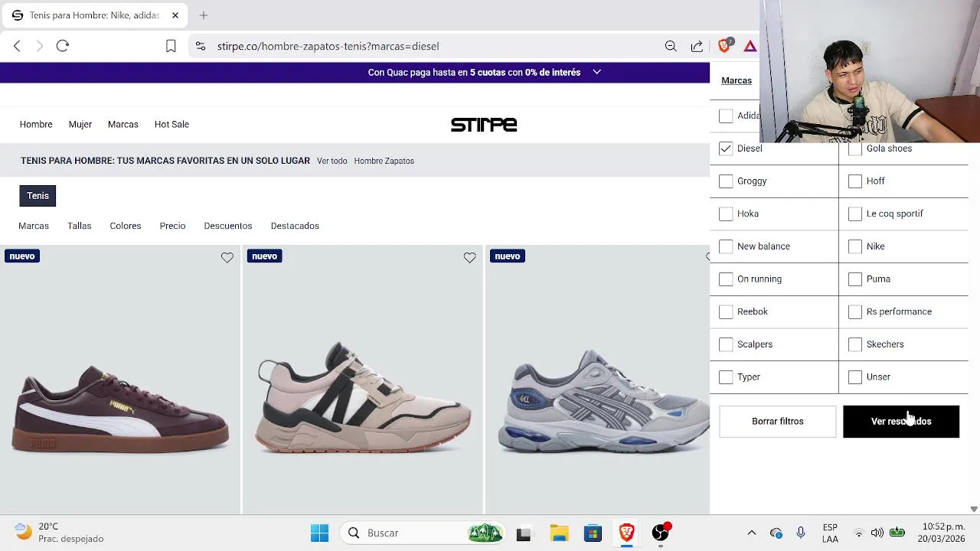Viewport: 980px width, 551px height.
Task: Check the Typer checkbox
Action: (x=726, y=377)
